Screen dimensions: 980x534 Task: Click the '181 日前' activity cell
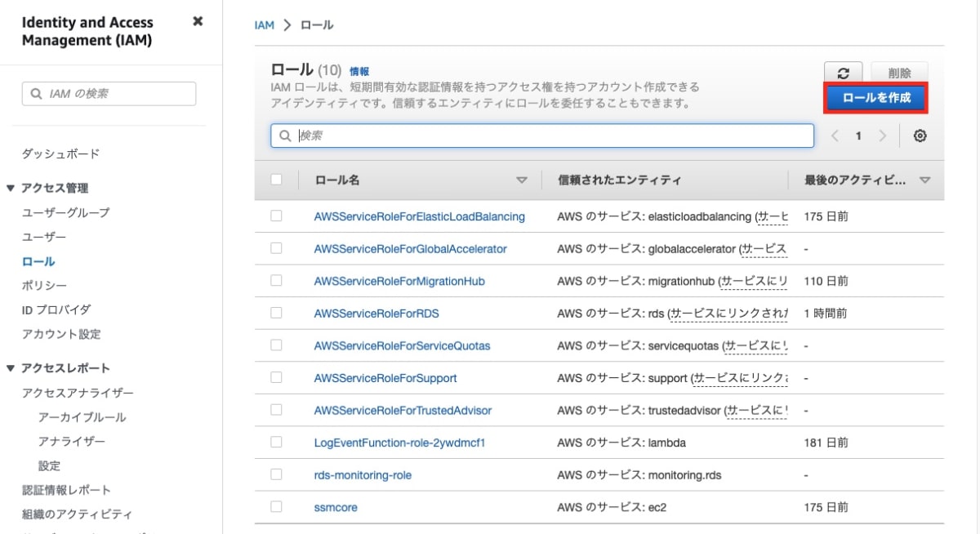[x=826, y=443]
